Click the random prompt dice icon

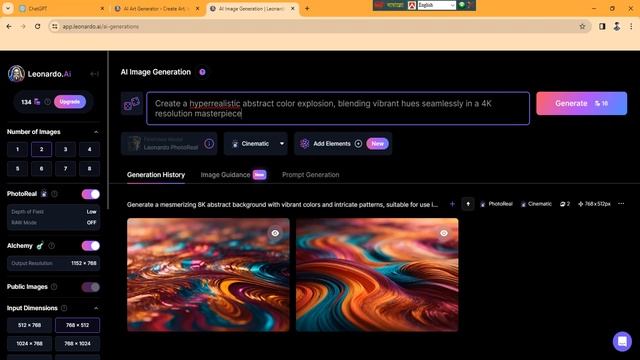coord(132,104)
